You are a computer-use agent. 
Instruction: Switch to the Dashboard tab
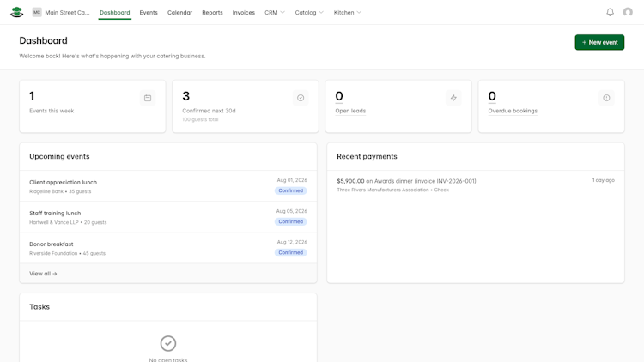pos(114,12)
